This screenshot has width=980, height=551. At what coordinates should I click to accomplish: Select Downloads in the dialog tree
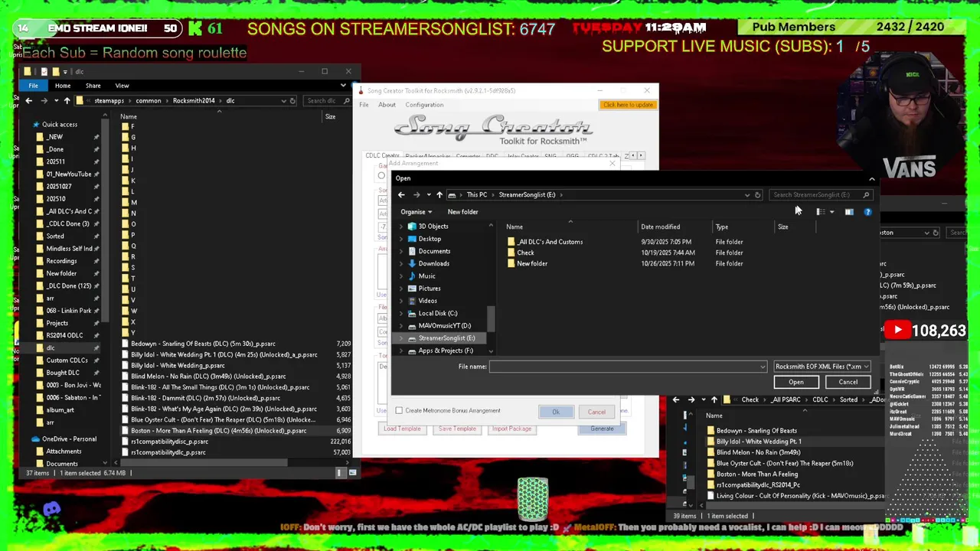(x=433, y=263)
